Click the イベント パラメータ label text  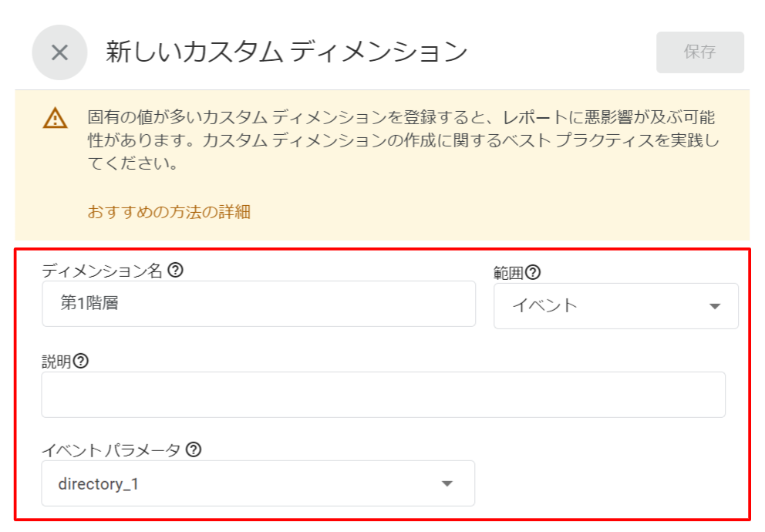point(111,450)
